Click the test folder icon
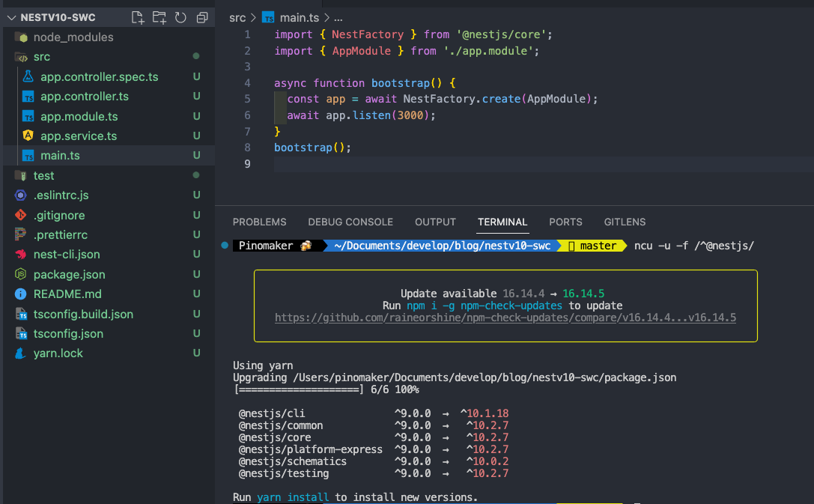 point(21,175)
